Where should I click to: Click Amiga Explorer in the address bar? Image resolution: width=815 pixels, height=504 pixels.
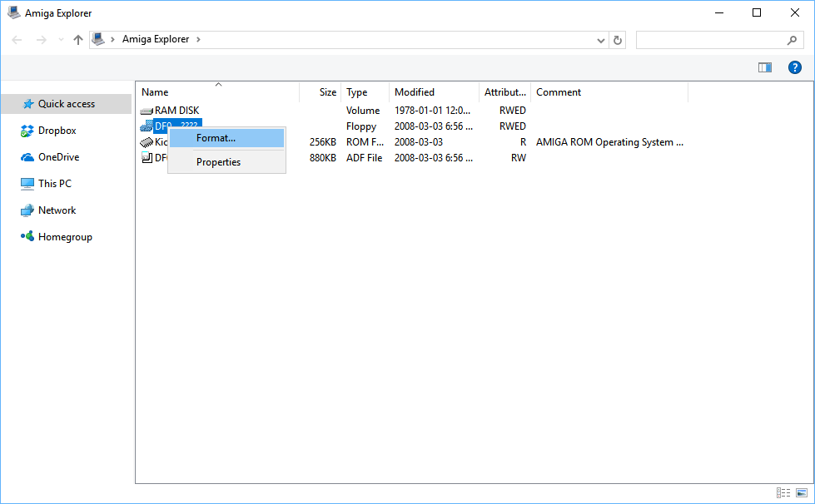[x=156, y=39]
